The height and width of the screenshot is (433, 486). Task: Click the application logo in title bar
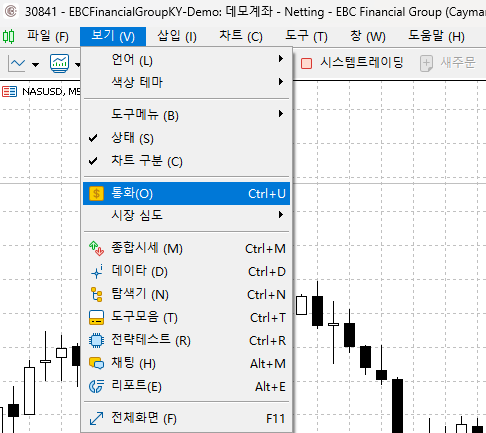(11, 12)
